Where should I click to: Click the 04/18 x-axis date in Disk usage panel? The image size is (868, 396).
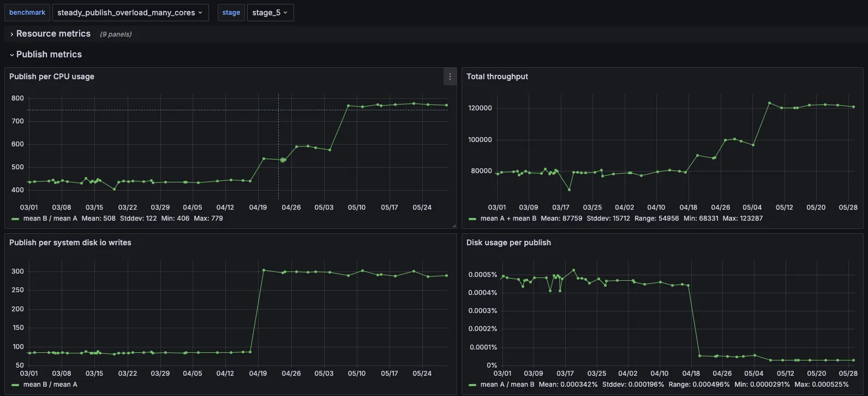pyautogui.click(x=691, y=374)
